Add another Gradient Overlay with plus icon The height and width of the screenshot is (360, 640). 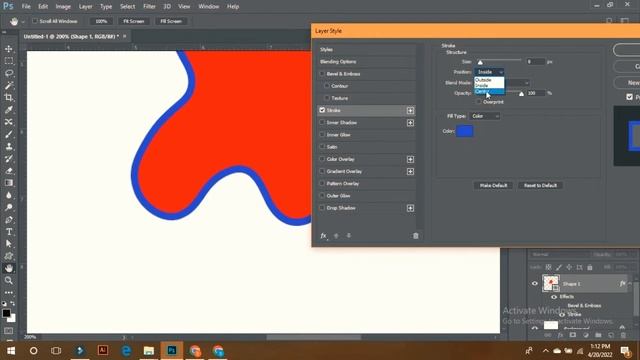coord(410,171)
